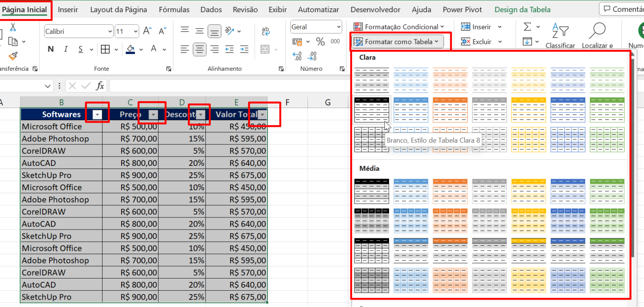The image size is (644, 307).
Task: Open the Fórmulas tab
Action: 174,10
